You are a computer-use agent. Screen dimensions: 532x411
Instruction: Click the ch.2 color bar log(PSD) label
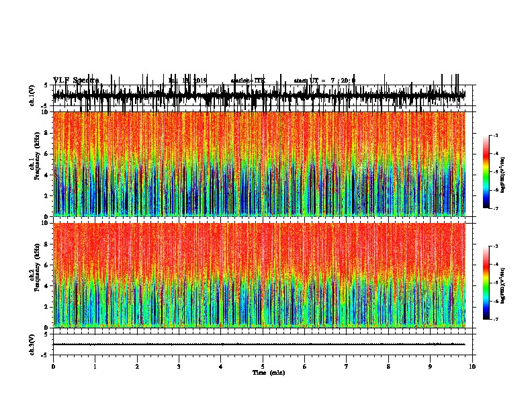tap(502, 285)
